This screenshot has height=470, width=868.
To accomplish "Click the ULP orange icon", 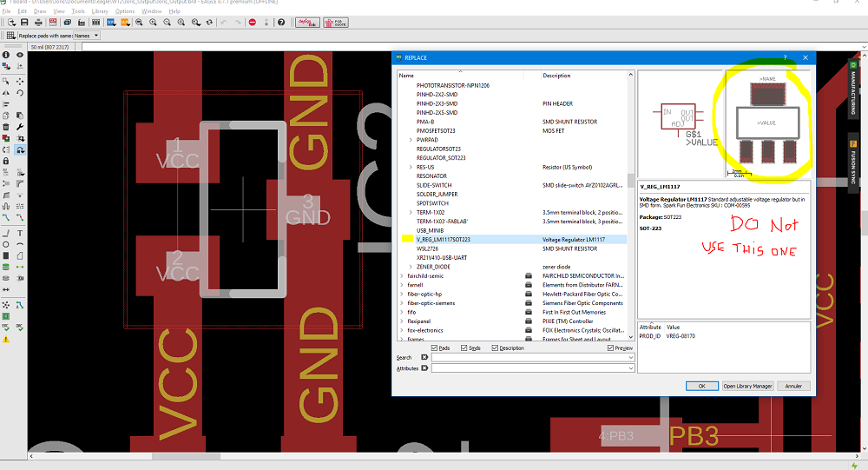I will 125,23.
